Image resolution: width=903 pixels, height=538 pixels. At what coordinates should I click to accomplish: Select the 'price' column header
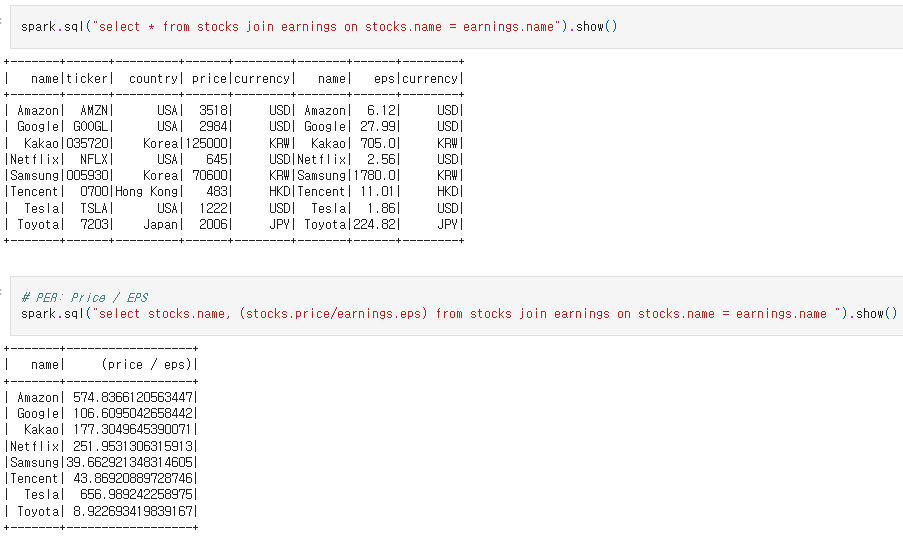pyautogui.click(x=210, y=79)
